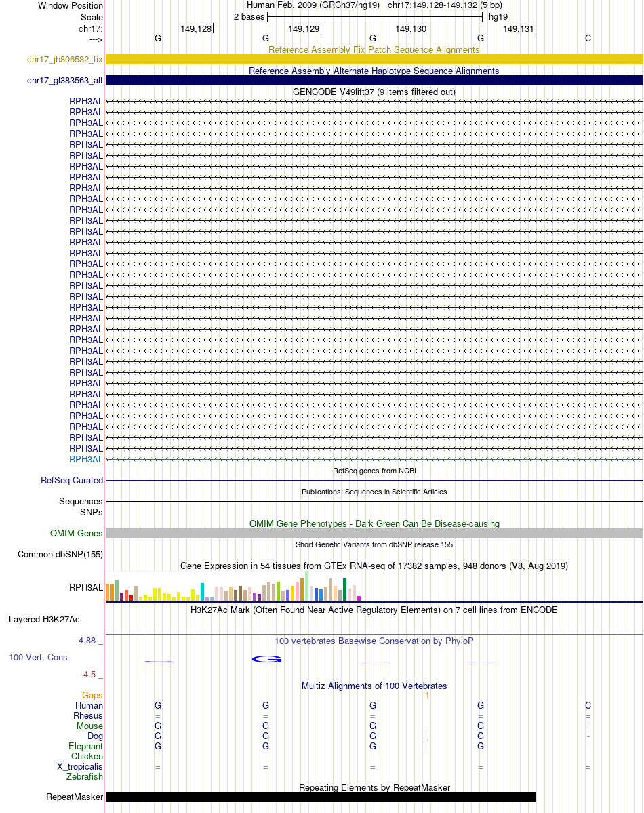Screen dimensions: 644x813
Task: Click the Common dbSNP(155) label
Action: coord(60,554)
